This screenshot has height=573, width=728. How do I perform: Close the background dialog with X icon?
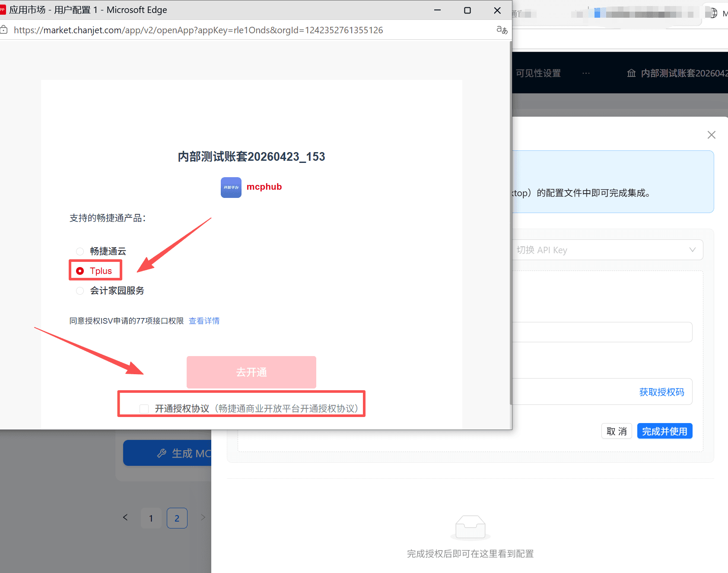711,135
